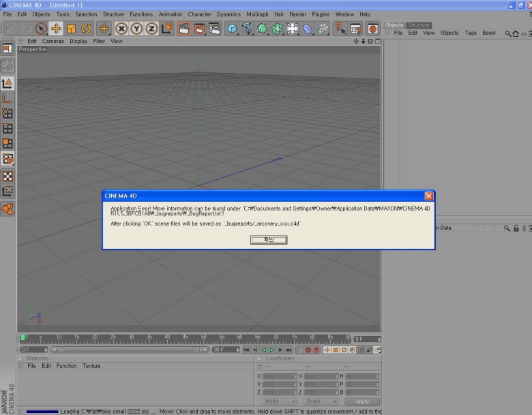Toggle viewport maximize icon
This screenshot has height=415, width=532.
[x=378, y=41]
